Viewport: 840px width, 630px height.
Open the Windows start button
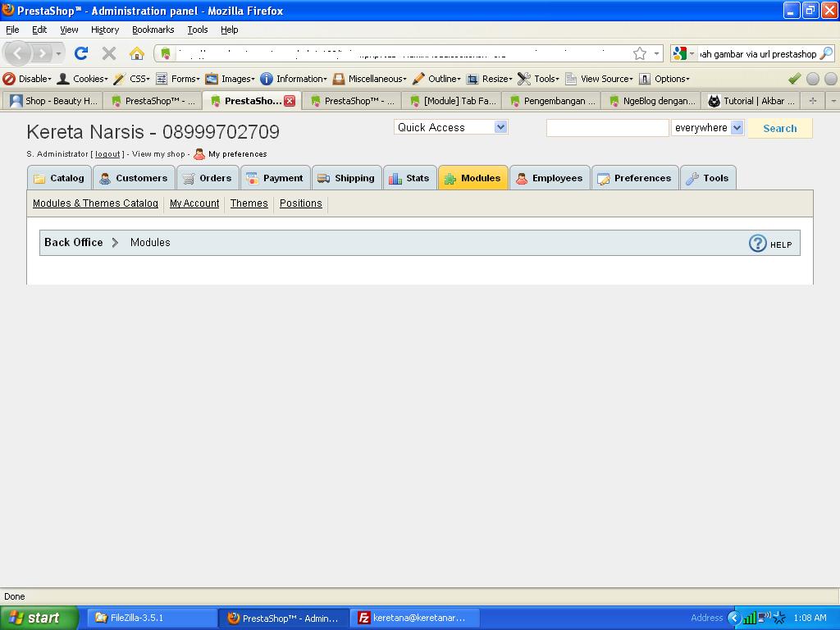tap(39, 618)
